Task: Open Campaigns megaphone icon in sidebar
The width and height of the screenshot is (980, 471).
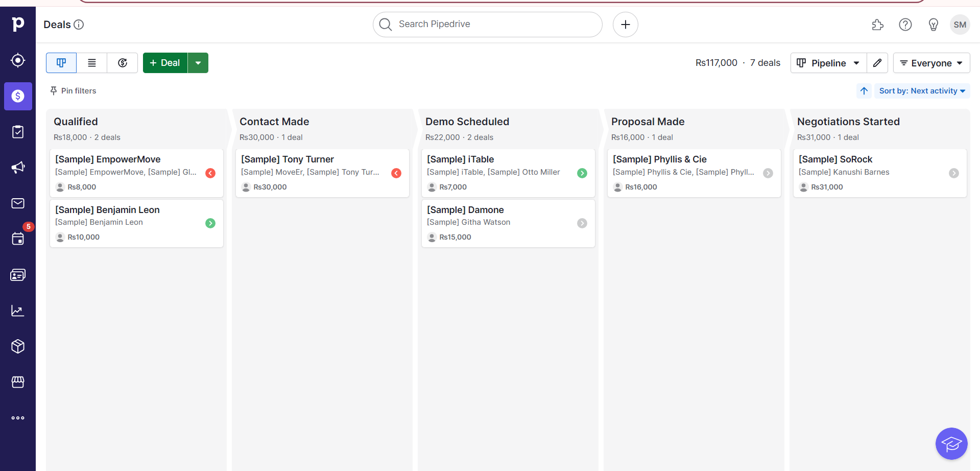Action: point(18,168)
